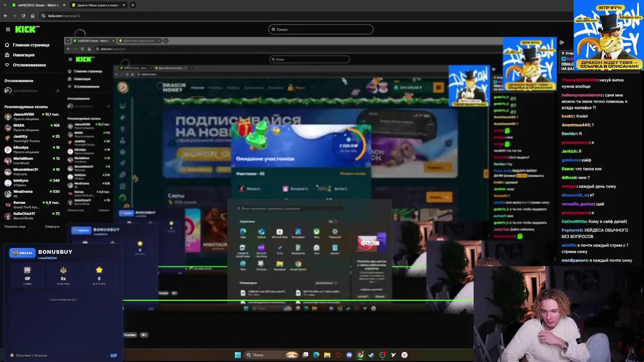The image size is (644, 362).
Task: Click the streamer webcam video
Action: click(x=558, y=314)
